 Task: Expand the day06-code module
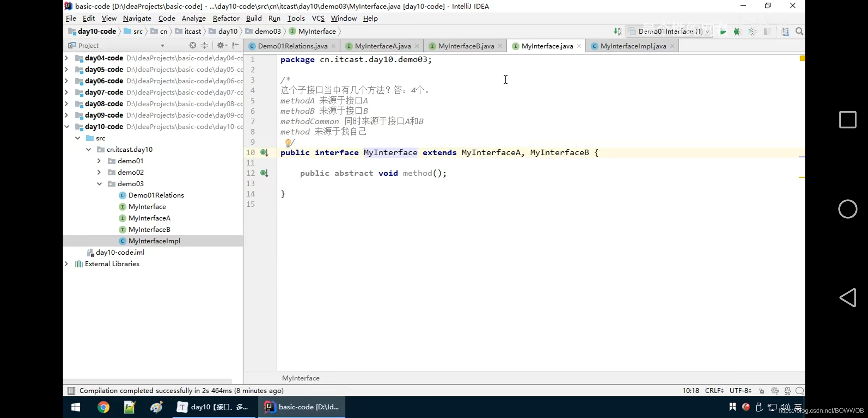pyautogui.click(x=67, y=81)
